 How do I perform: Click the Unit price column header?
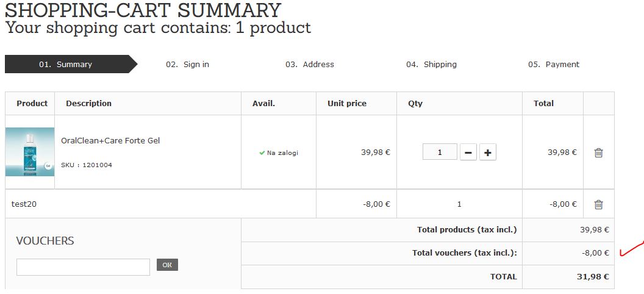(x=347, y=104)
